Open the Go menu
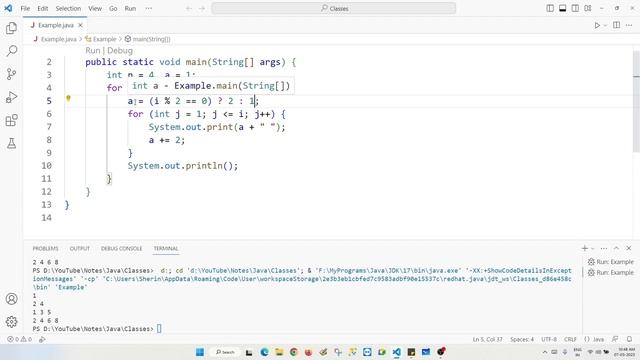The height and width of the screenshot is (360, 640). [x=113, y=8]
